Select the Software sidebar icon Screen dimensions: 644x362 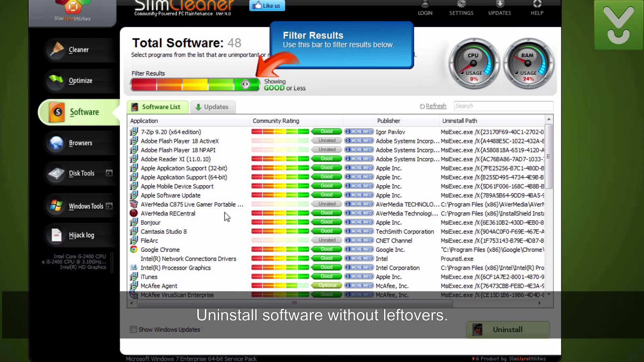click(57, 112)
